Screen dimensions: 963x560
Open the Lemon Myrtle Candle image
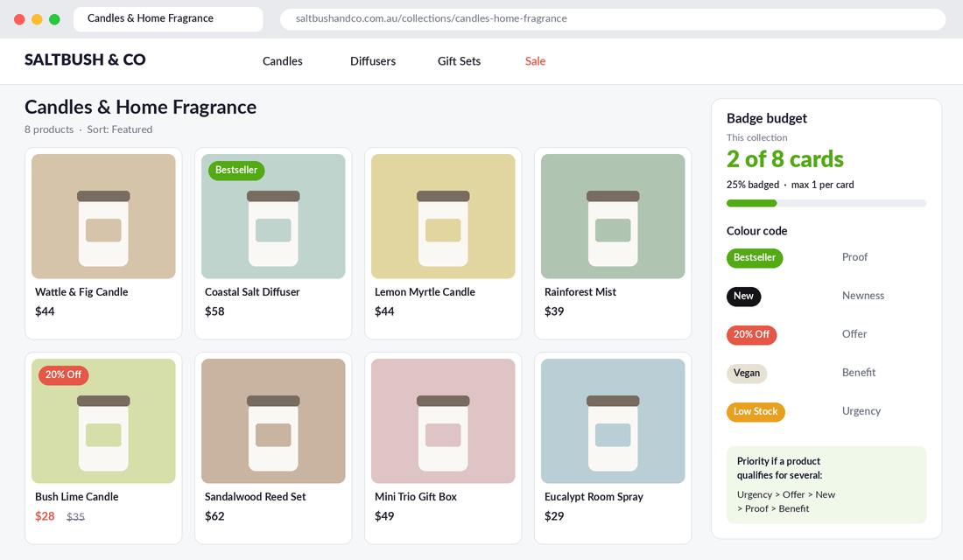coord(443,216)
